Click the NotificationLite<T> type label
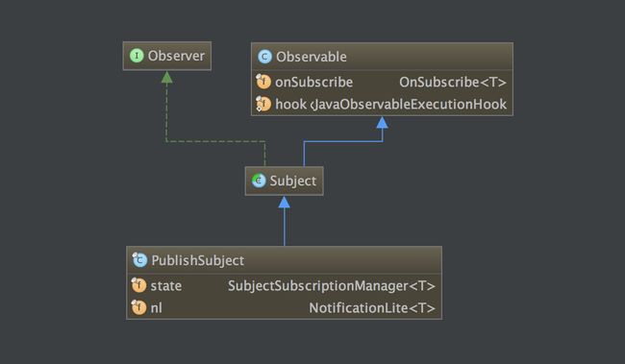Viewport: 625px width, 364px height. coord(372,308)
